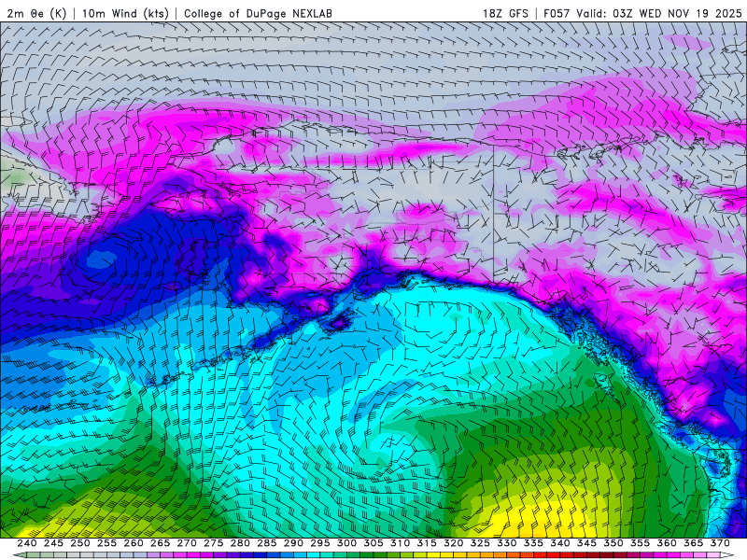Viewport: 747px width, 560px height.
Task: Click the 365 label on the color scale
Action: point(694,543)
